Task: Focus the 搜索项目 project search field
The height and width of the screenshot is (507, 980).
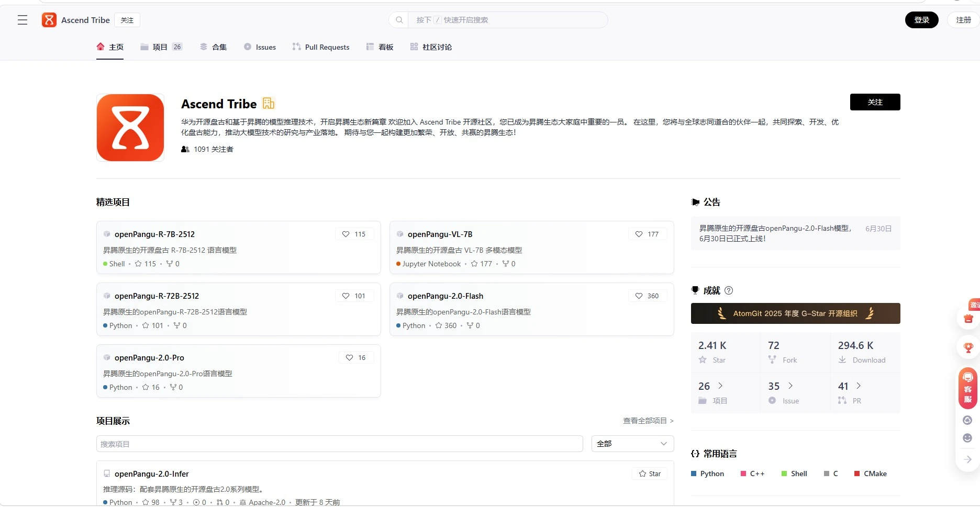Action: (339, 444)
